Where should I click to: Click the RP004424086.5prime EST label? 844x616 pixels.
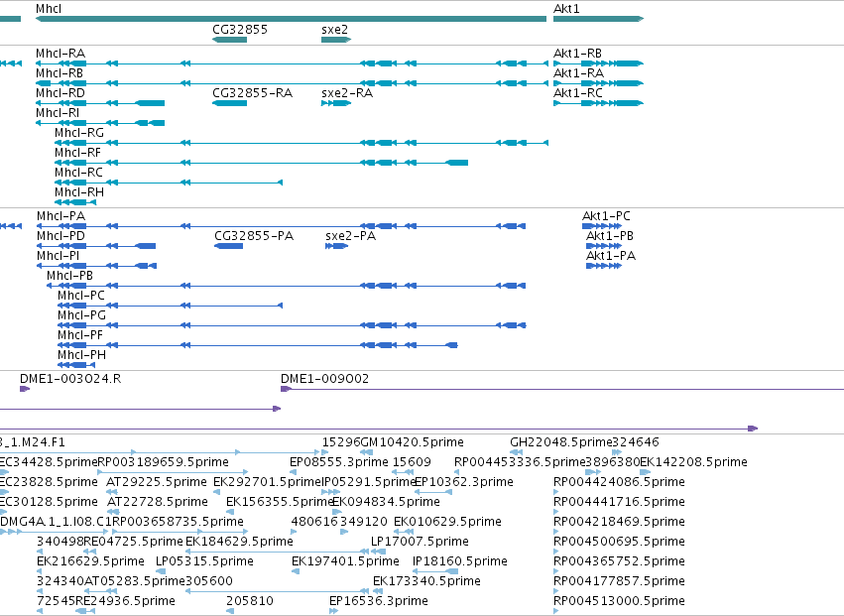619,481
